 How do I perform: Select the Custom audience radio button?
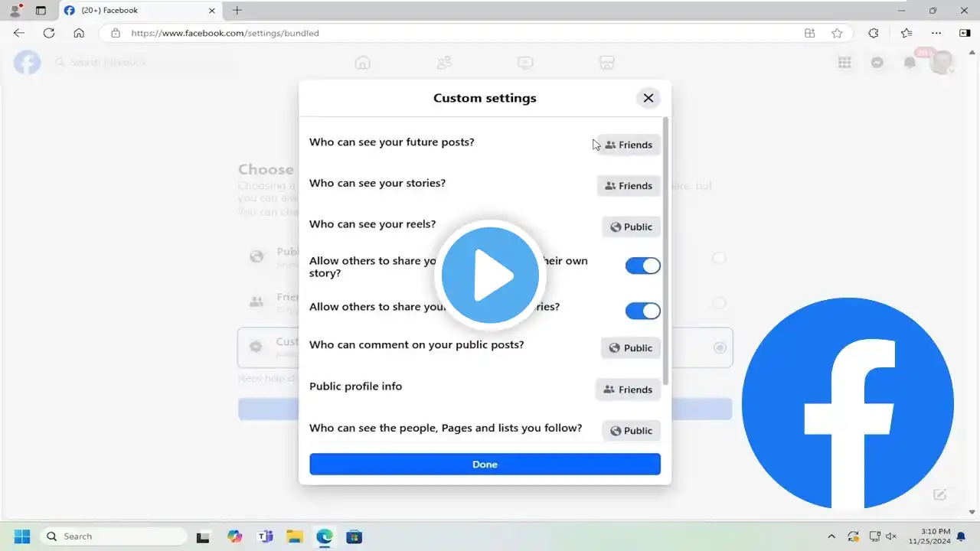click(x=720, y=347)
